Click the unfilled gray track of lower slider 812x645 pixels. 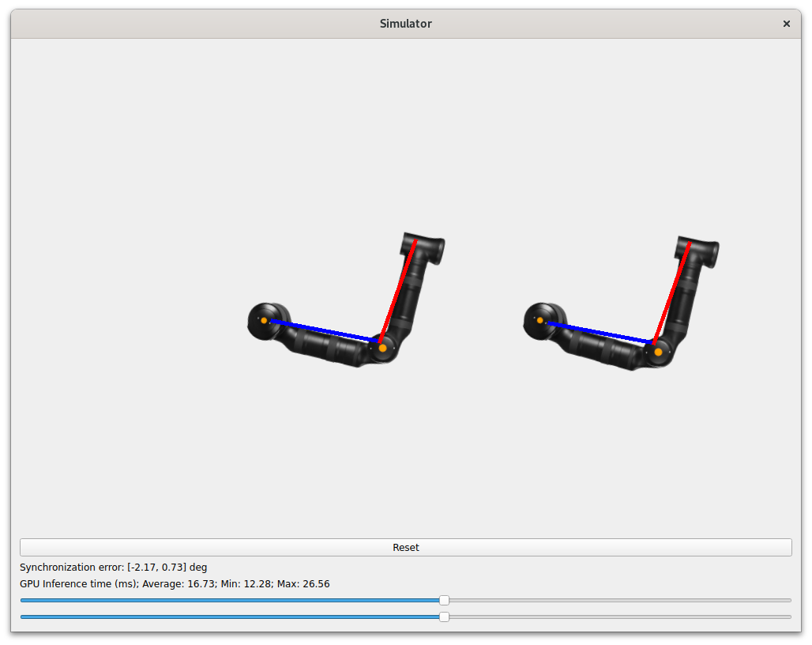click(x=616, y=617)
